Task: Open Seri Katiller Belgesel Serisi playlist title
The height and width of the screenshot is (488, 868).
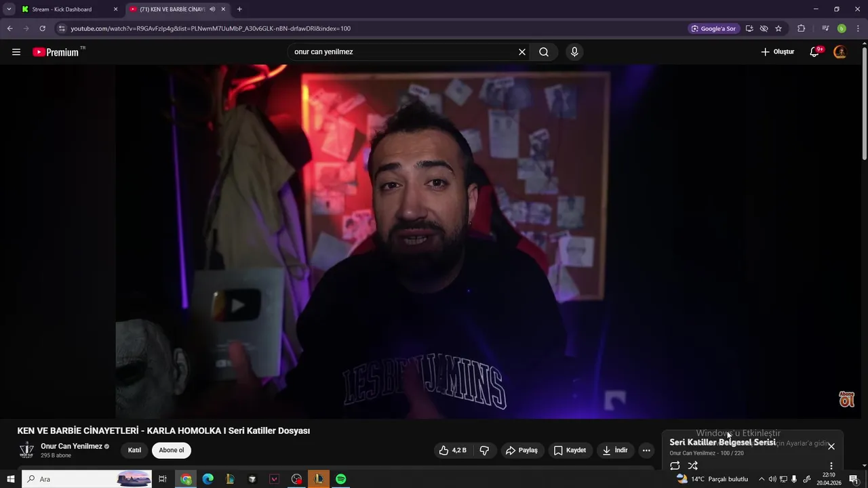Action: click(722, 442)
